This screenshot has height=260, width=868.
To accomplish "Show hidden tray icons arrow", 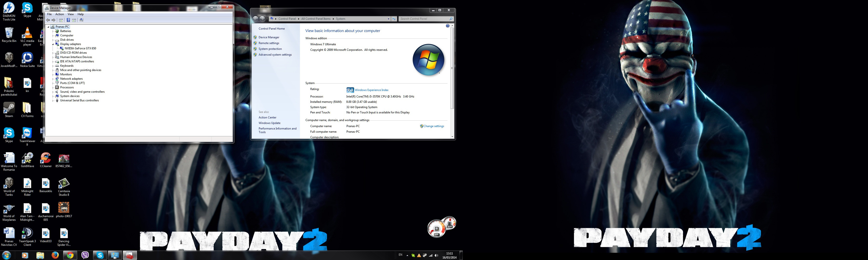I will coord(407,256).
